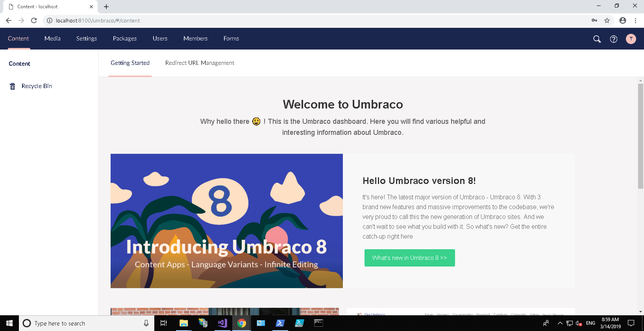Open the taskbar clock and date
Screen dimensions: 644x331
pos(610,323)
